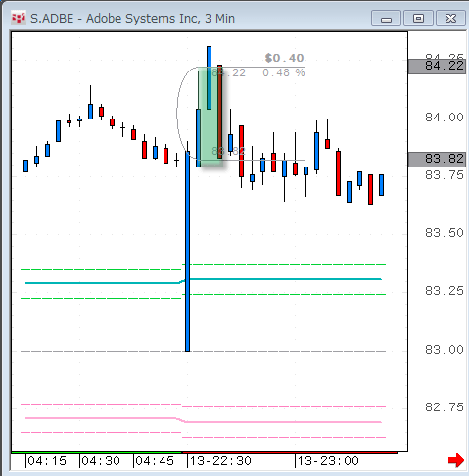Viewport: 469px width, 476px height.
Task: Click the 83.82 price marker on axis
Action: (x=437, y=160)
